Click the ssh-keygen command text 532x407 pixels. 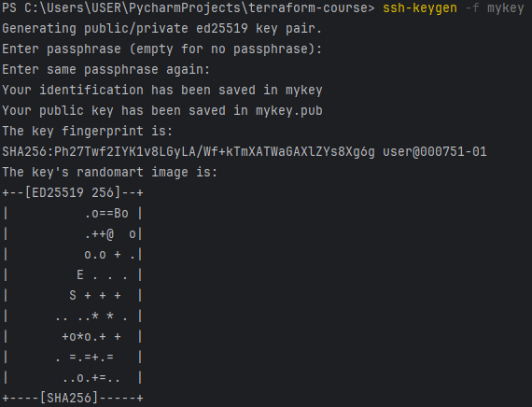[x=420, y=8]
